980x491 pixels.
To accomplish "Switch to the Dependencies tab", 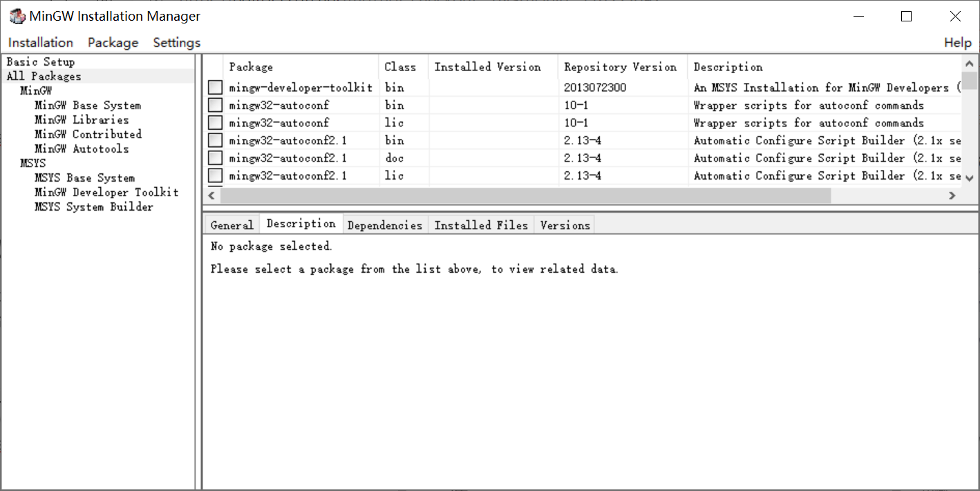I will 385,224.
